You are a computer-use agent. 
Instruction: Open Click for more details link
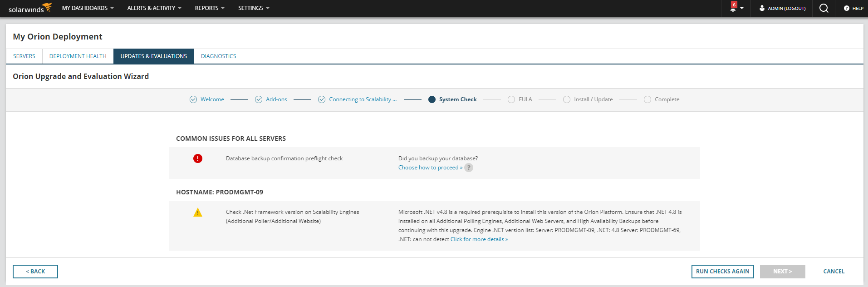[x=479, y=239]
